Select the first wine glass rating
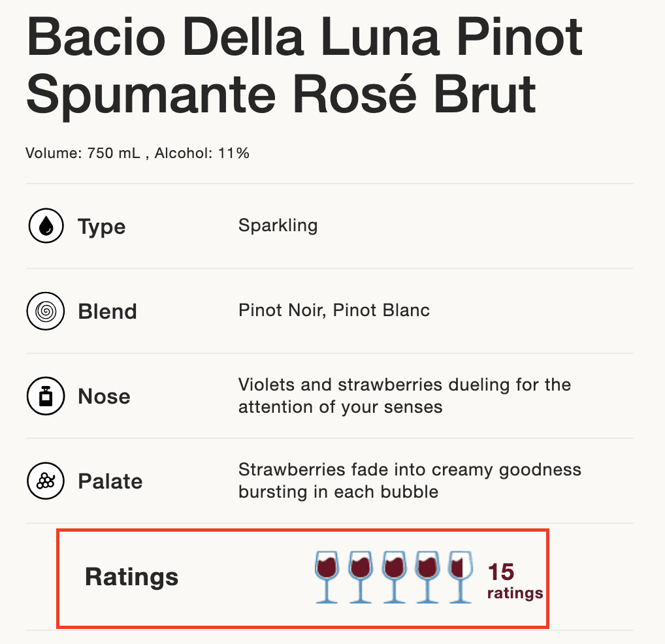 (x=327, y=577)
